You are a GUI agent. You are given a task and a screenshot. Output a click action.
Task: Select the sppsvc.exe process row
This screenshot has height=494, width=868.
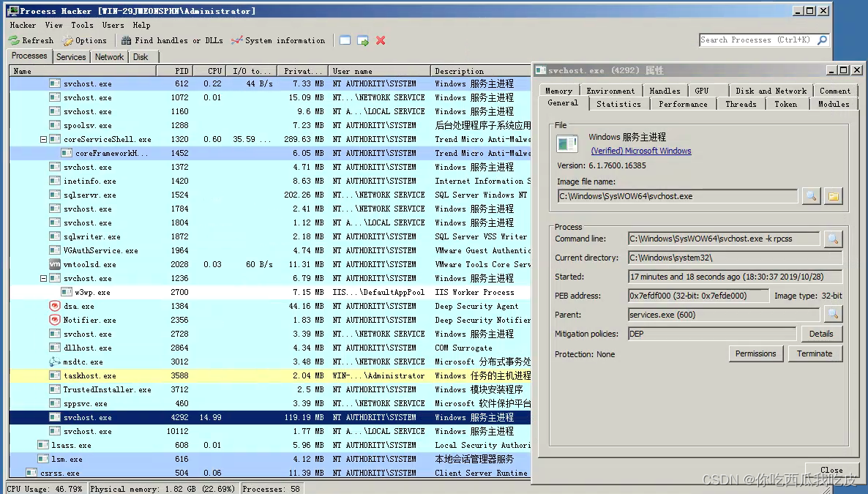click(x=269, y=403)
